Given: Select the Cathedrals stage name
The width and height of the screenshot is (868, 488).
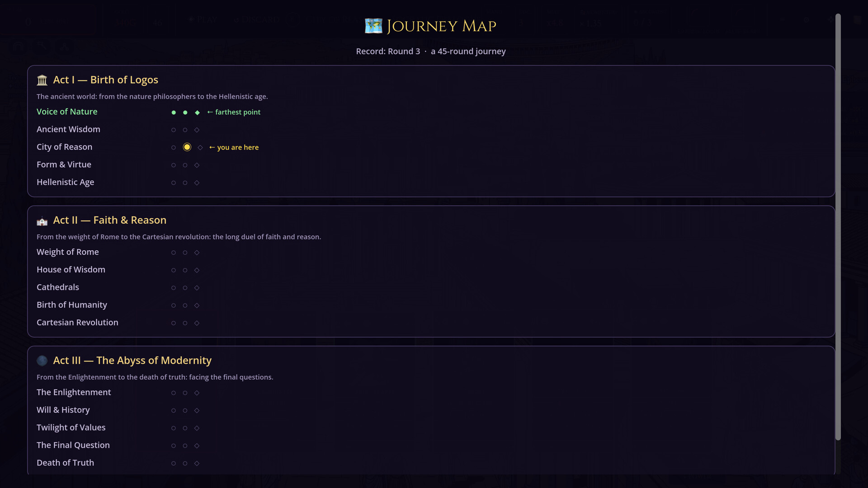Looking at the screenshot, I should pyautogui.click(x=57, y=287).
